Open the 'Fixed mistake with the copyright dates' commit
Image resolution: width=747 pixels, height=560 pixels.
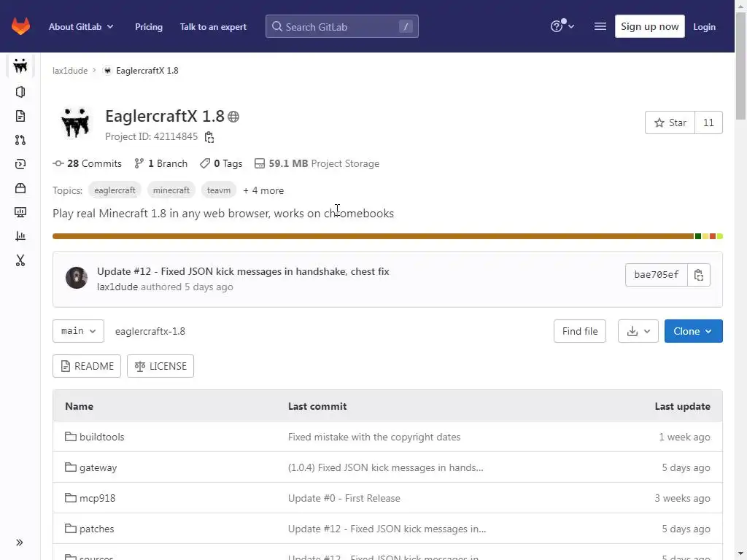374,437
